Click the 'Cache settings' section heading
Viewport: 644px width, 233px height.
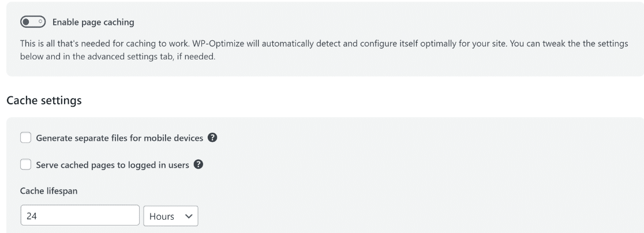44,100
